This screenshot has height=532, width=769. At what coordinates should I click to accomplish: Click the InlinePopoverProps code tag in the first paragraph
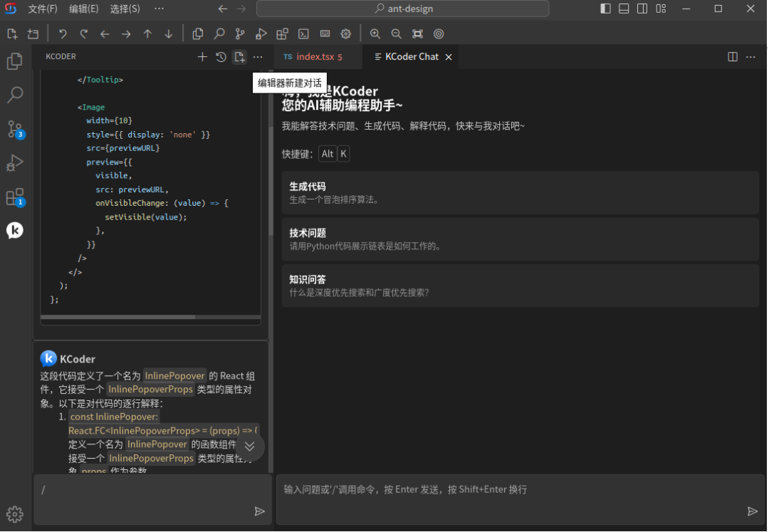click(x=150, y=390)
